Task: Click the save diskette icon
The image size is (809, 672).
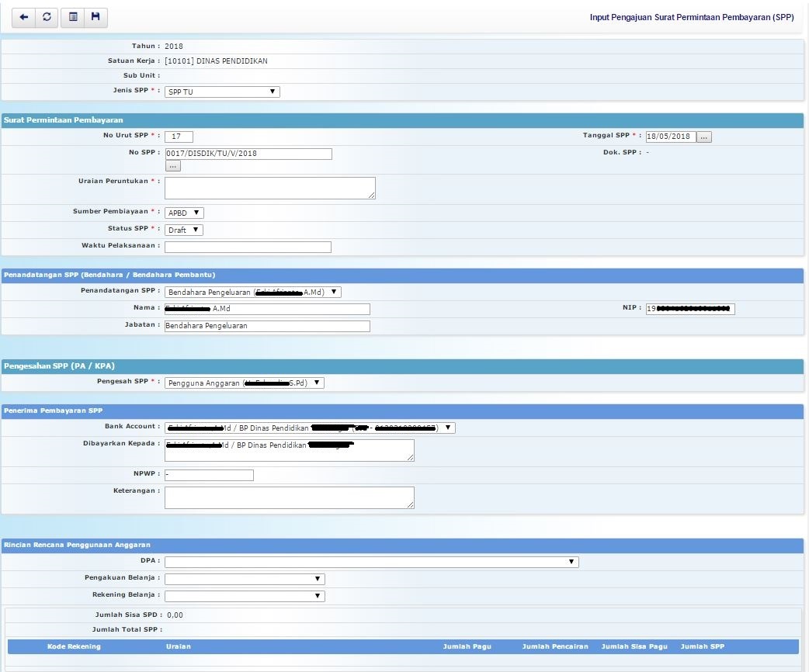Action: [x=95, y=17]
